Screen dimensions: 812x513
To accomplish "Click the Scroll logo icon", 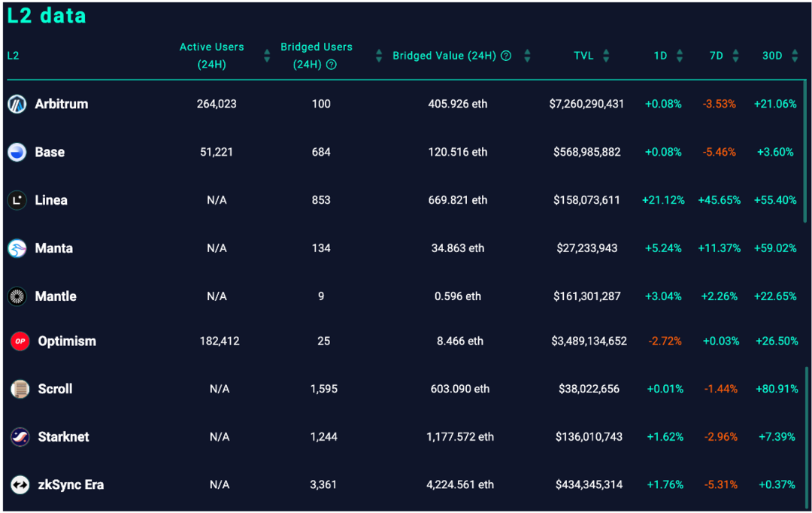I will (20, 389).
